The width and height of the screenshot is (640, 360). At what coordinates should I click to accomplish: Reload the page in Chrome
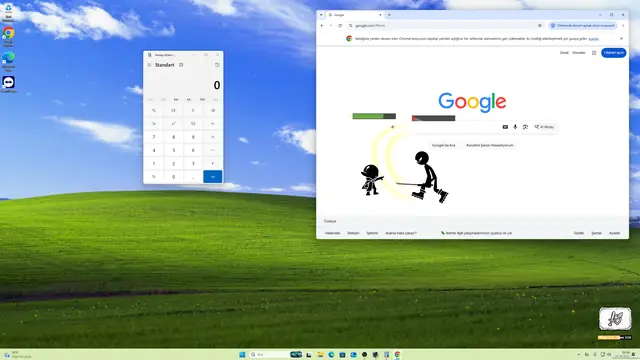click(x=340, y=25)
